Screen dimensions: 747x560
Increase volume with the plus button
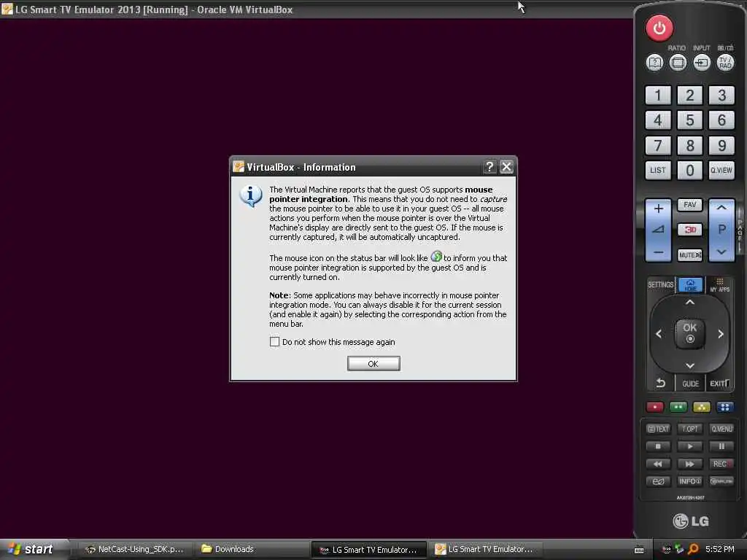(659, 209)
